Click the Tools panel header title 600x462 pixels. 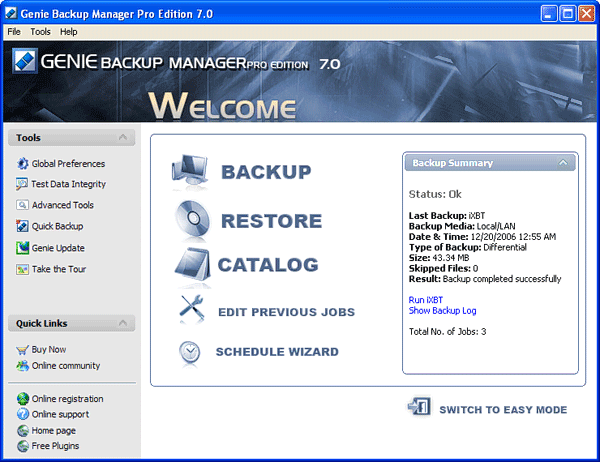[x=28, y=137]
